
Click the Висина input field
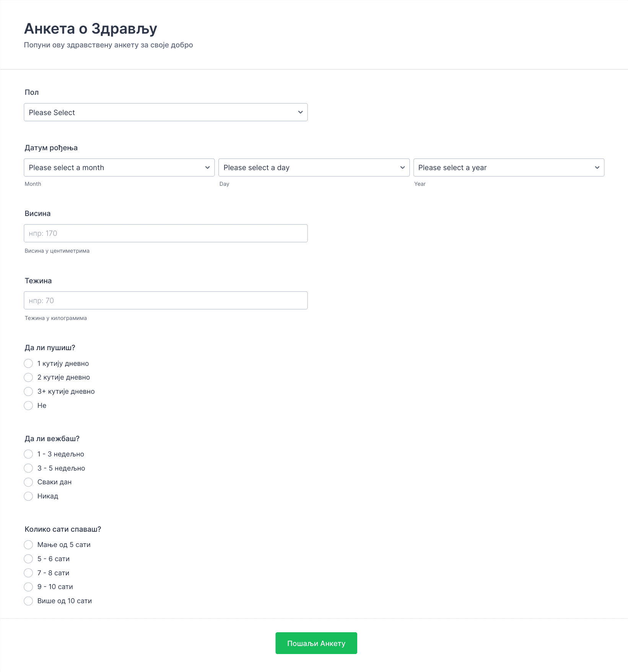[x=166, y=233]
